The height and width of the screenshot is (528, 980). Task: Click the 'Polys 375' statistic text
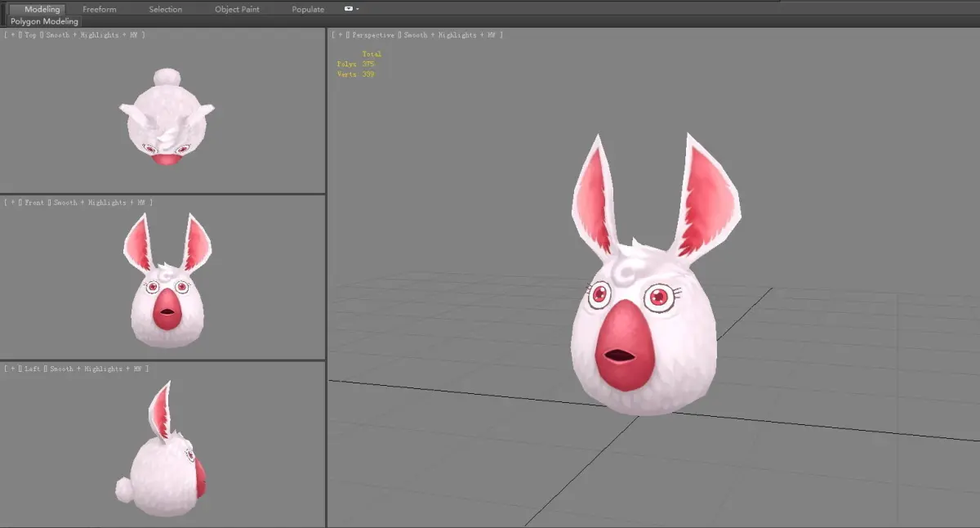coord(355,64)
